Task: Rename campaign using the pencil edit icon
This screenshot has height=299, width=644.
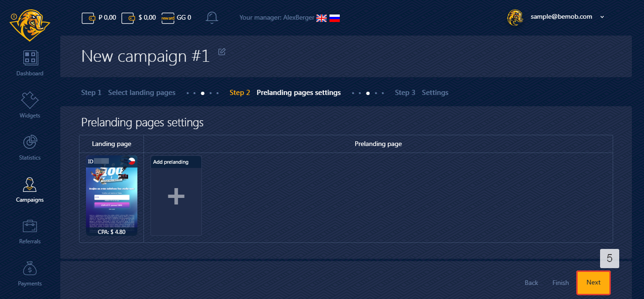Action: pyautogui.click(x=221, y=51)
